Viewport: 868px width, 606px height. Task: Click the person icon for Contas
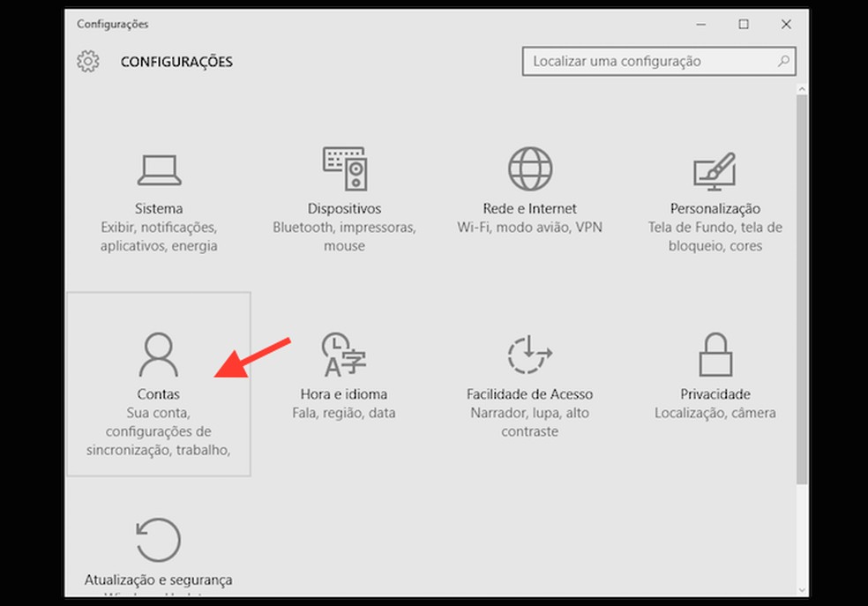[158, 355]
